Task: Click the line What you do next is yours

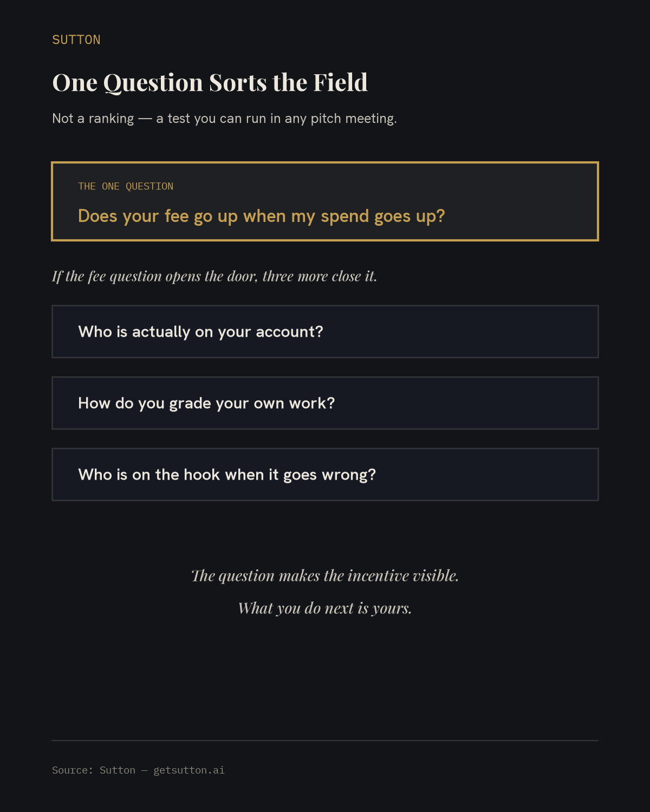Action: [325, 608]
